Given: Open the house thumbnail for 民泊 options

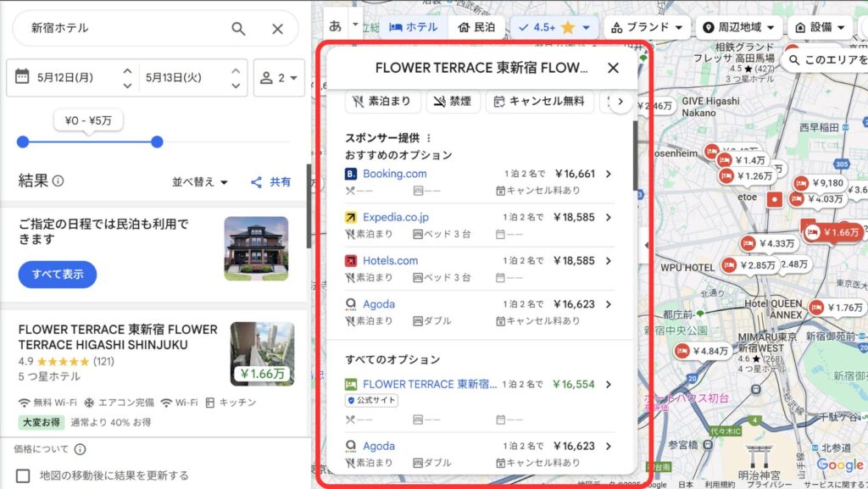Looking at the screenshot, I should [256, 248].
